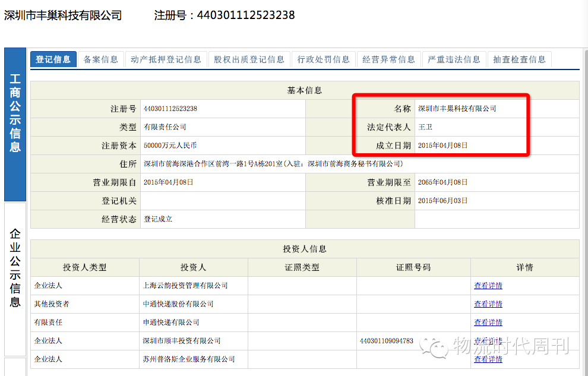Click the page title company name 深圳市丰巢科技有限公司
Viewport: 588px width, 376px height.
[63, 15]
